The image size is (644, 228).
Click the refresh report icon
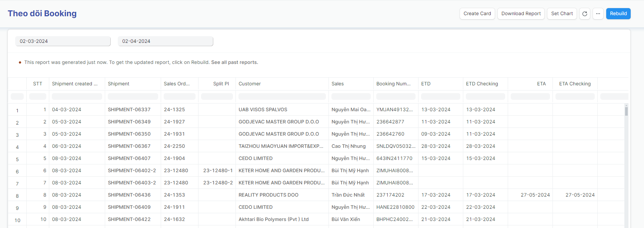pos(584,14)
